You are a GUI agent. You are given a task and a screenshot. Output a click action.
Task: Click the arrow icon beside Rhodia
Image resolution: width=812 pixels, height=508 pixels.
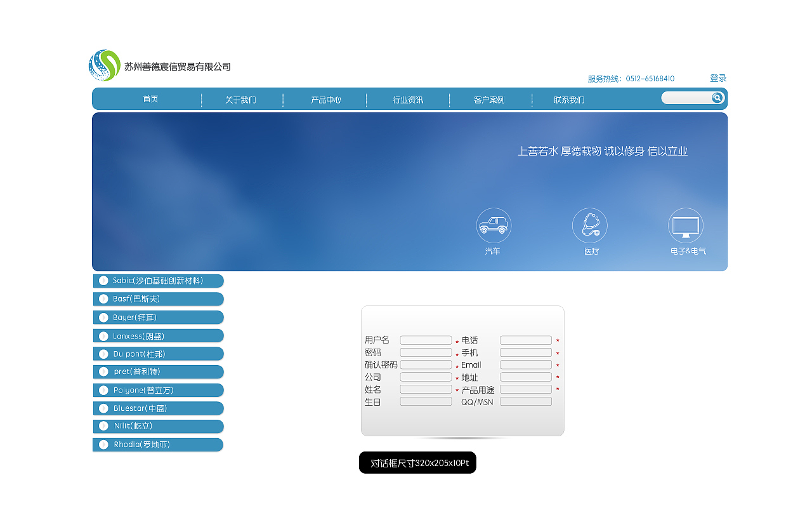(104, 444)
